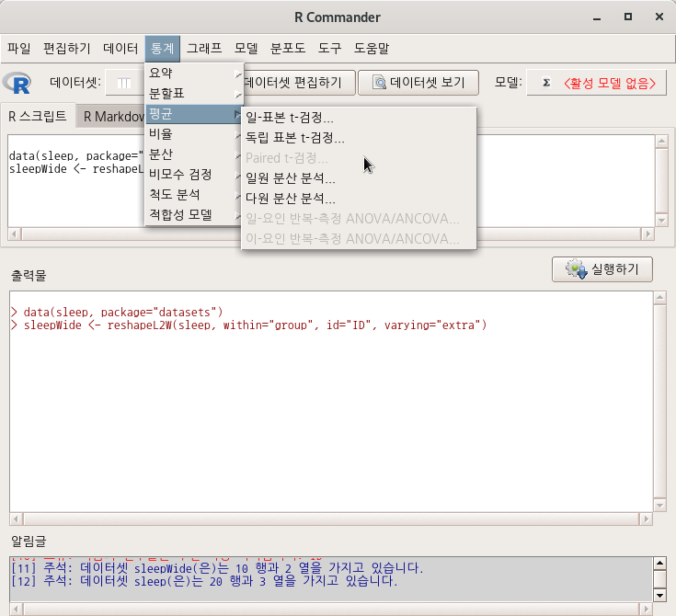676x616 pixels.
Task: Click the data(sleep, package="datasets") output line
Action: (117, 312)
